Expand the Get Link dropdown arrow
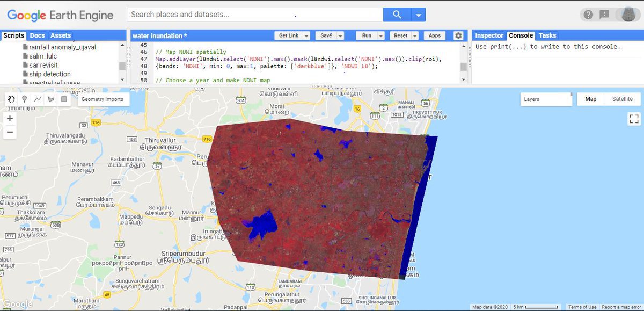 pyautogui.click(x=306, y=36)
